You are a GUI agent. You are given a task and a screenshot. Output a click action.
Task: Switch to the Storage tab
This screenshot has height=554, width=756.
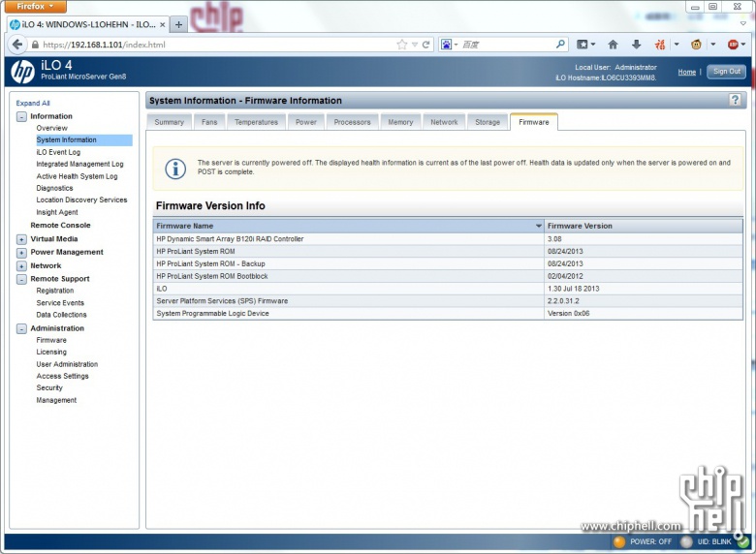(x=488, y=122)
